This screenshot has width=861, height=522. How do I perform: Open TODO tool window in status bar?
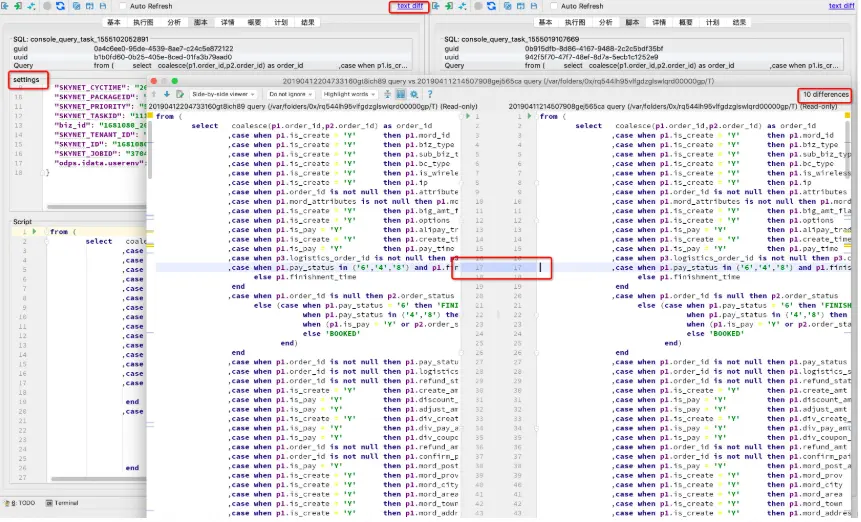[x=20, y=503]
